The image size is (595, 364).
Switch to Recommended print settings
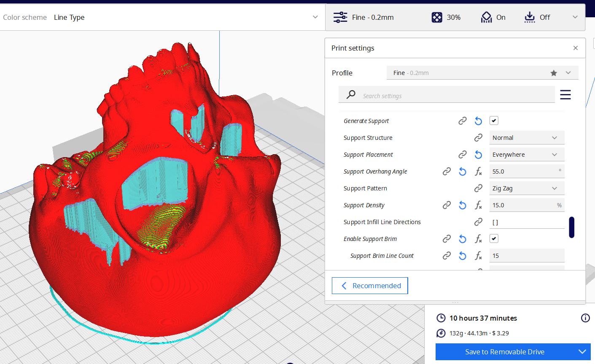370,286
